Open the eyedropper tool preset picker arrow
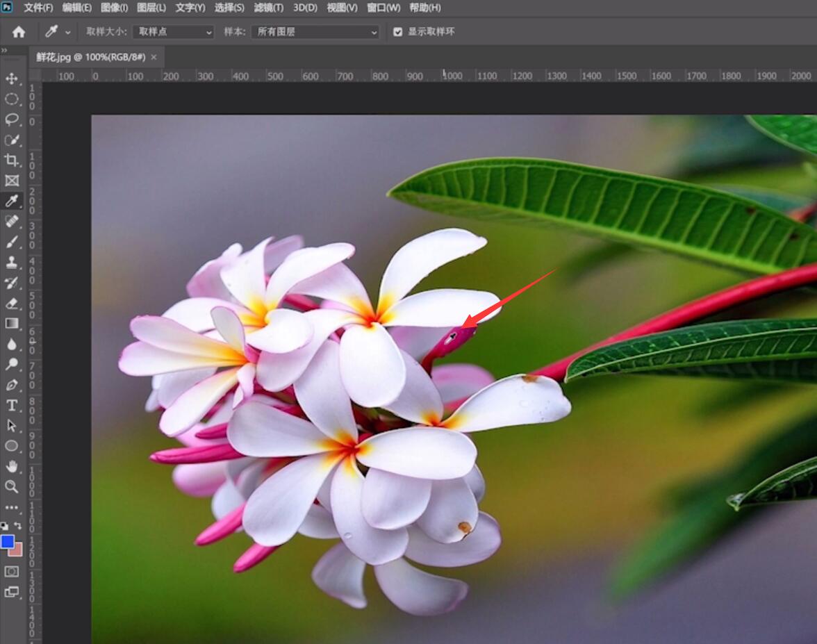 point(68,32)
